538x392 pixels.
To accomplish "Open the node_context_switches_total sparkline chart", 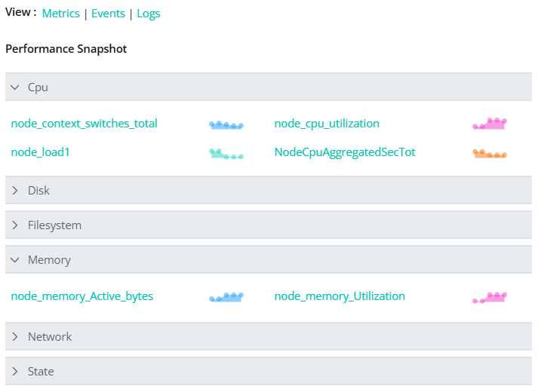I will 226,125.
